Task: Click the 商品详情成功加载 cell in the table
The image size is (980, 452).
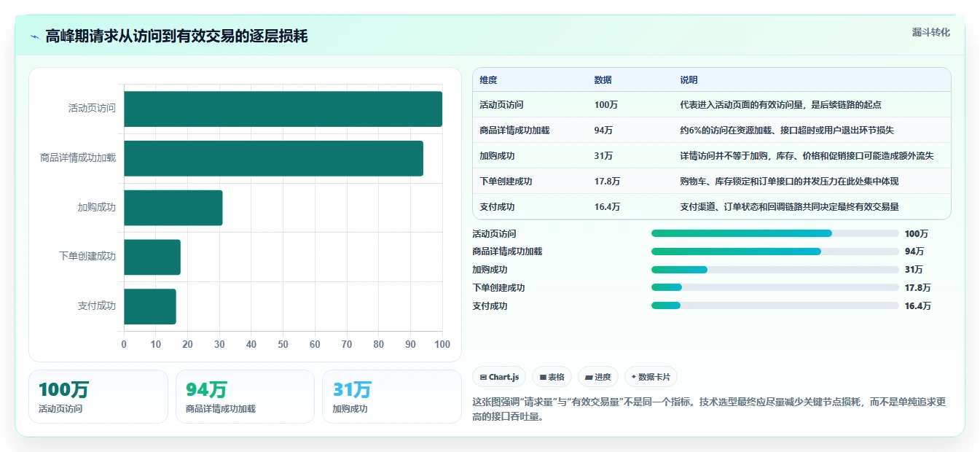Action: point(514,130)
